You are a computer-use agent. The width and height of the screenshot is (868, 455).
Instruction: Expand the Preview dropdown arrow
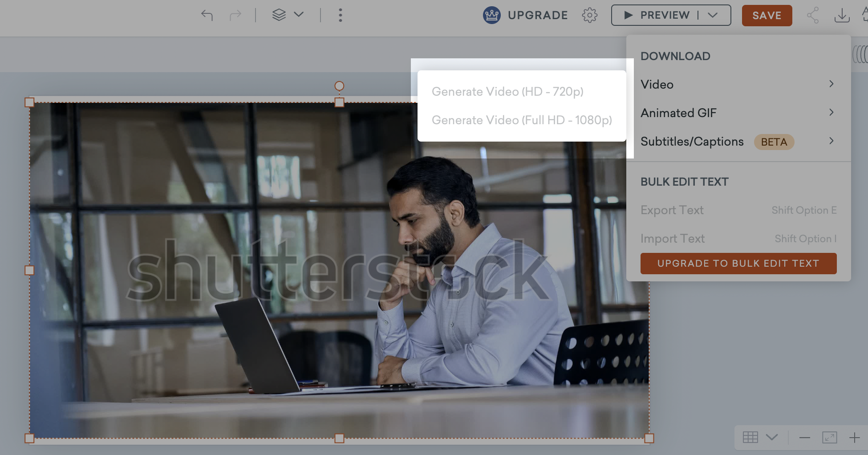(x=713, y=15)
